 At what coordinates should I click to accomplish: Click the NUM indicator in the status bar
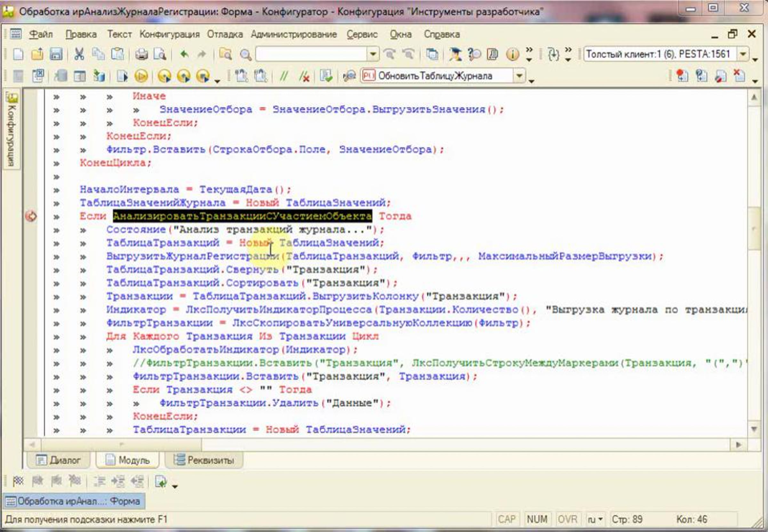point(537,520)
